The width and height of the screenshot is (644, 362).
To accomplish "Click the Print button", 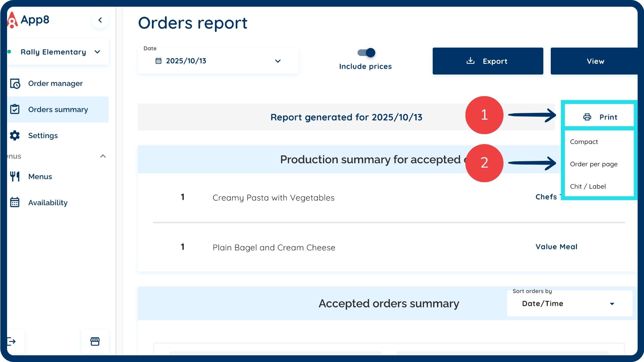I will point(600,117).
